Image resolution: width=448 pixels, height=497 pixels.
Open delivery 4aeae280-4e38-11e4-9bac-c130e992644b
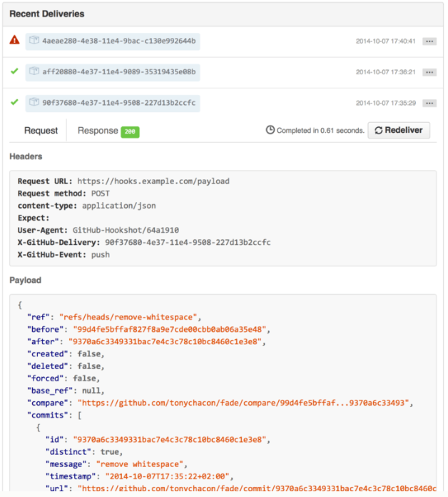click(x=113, y=41)
